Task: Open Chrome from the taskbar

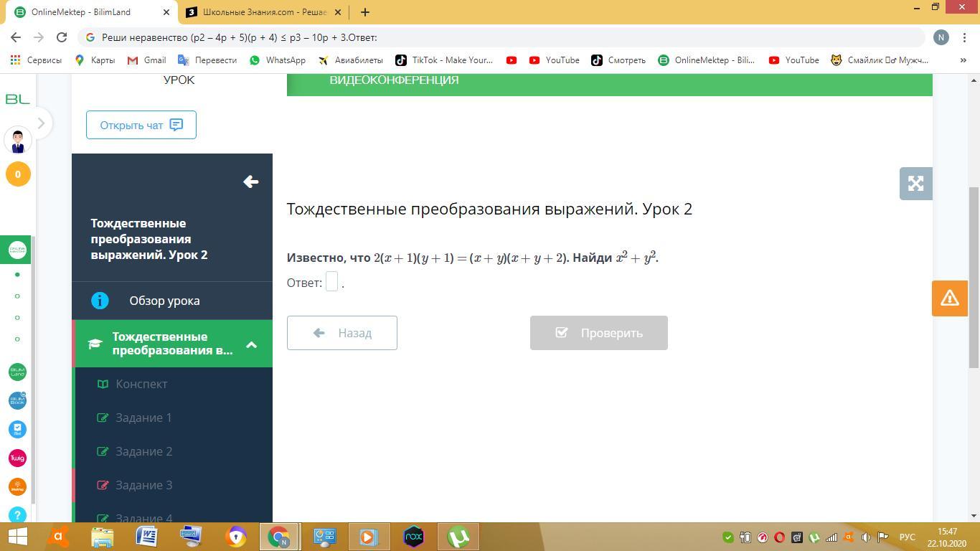Action: 281,537
